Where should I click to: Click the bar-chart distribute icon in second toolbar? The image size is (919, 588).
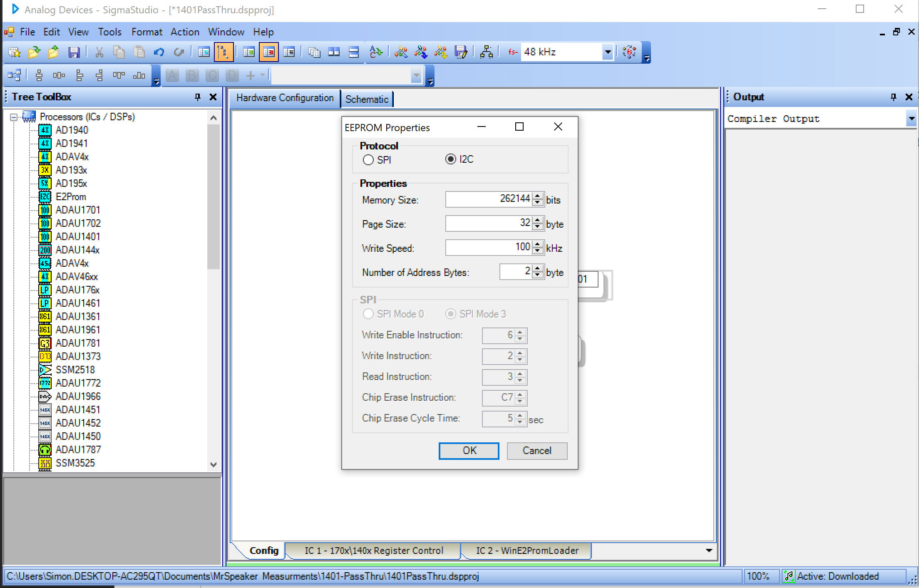[139, 75]
